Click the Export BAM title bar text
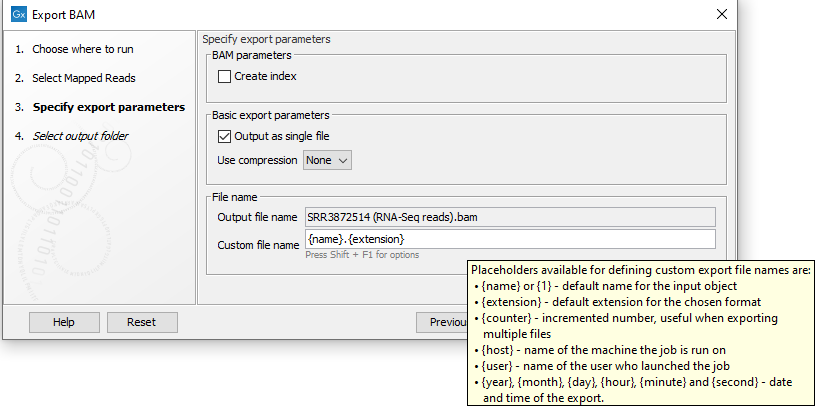The image size is (821, 414). [x=64, y=15]
